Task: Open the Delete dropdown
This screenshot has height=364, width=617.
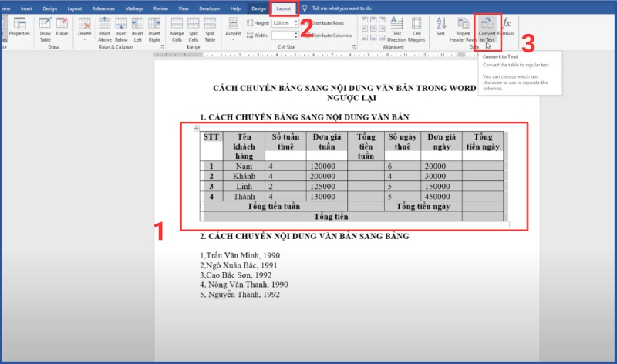Action: click(85, 29)
